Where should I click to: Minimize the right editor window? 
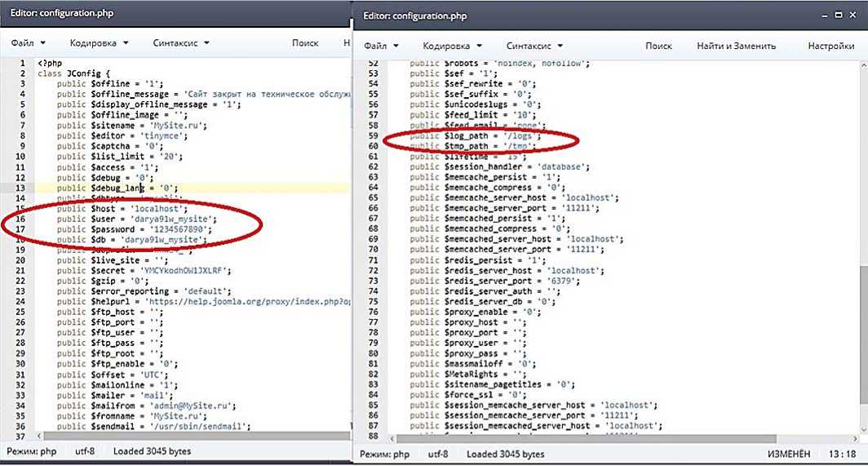pyautogui.click(x=825, y=16)
